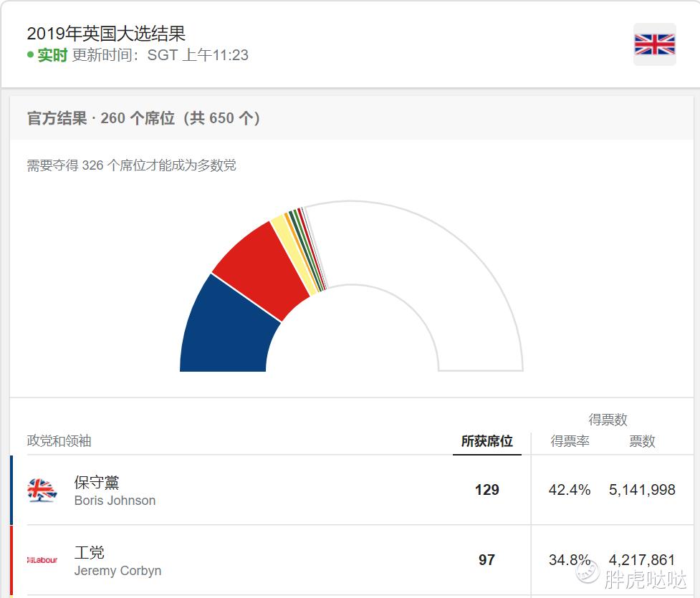Select the 票数 column header
700x598 pixels.
[x=642, y=441]
